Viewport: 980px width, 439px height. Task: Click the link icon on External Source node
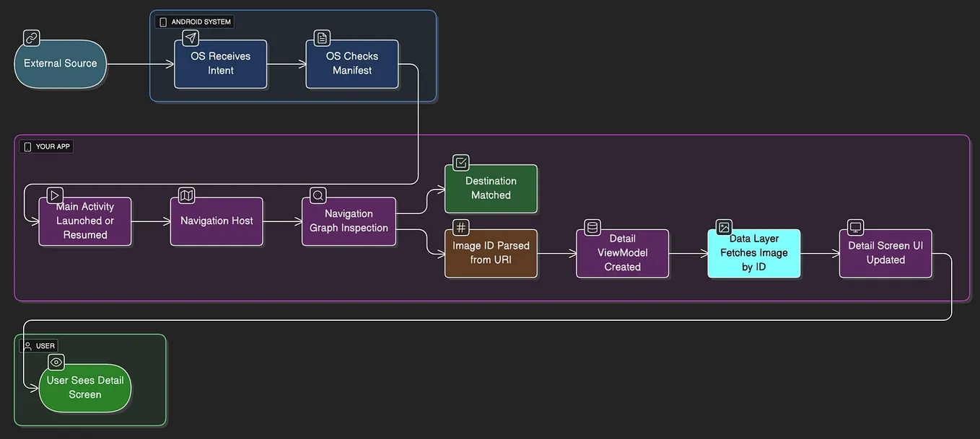pyautogui.click(x=31, y=37)
